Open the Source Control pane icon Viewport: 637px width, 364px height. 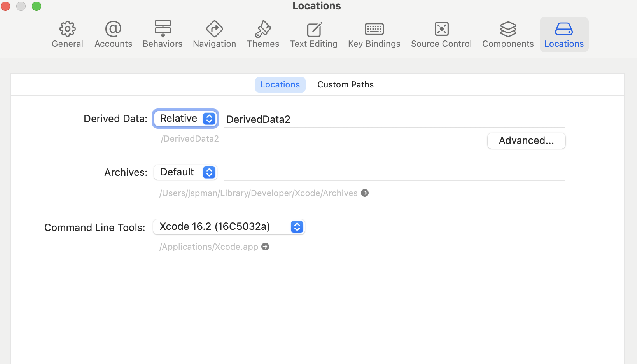pyautogui.click(x=441, y=29)
